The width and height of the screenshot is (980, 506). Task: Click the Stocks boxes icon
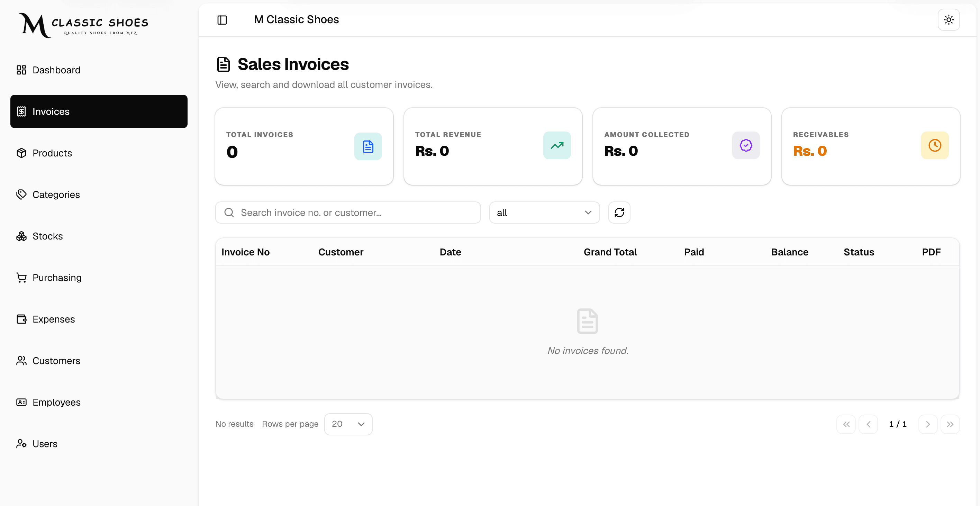point(21,236)
